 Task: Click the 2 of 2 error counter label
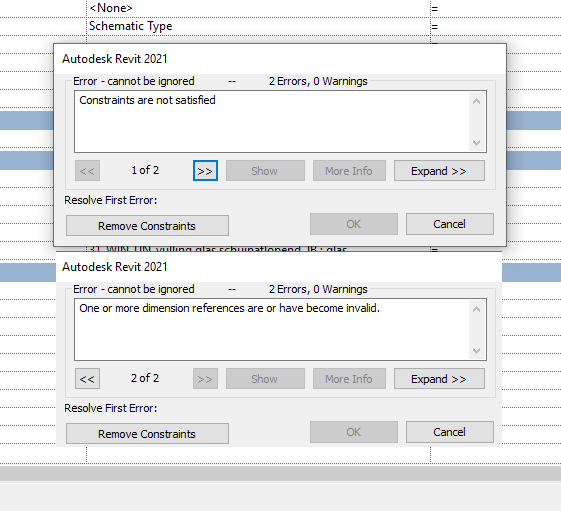pos(145,378)
